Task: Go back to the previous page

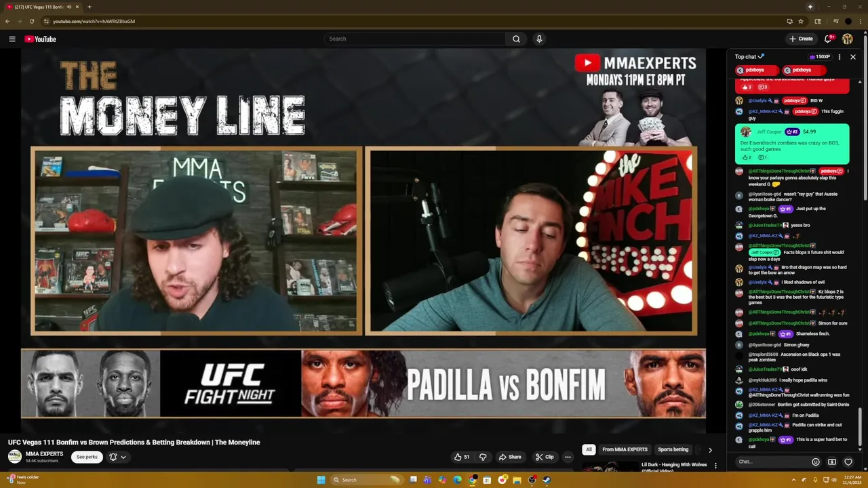Action: [7, 21]
